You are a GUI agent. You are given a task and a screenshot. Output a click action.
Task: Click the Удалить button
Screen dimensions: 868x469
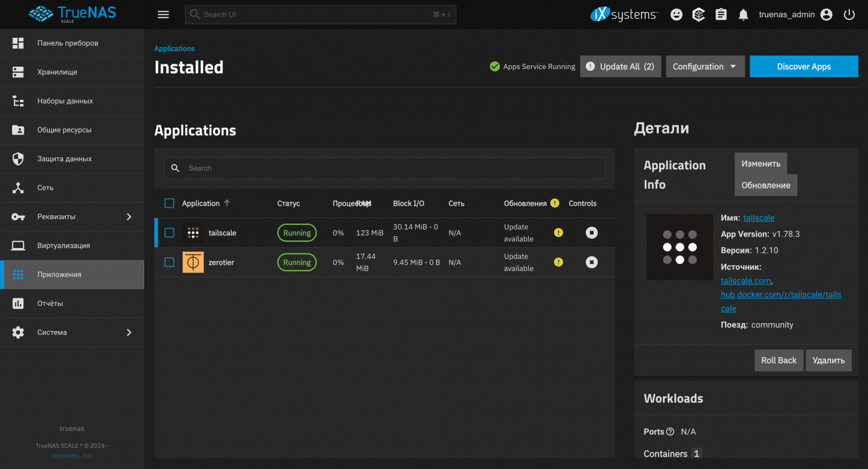tap(828, 361)
